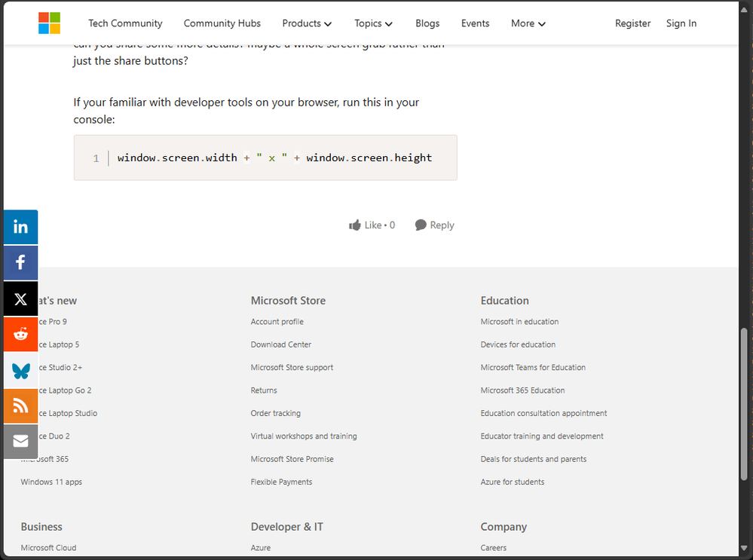Open Community Hubs in the nav bar
The height and width of the screenshot is (560, 753).
click(x=222, y=23)
